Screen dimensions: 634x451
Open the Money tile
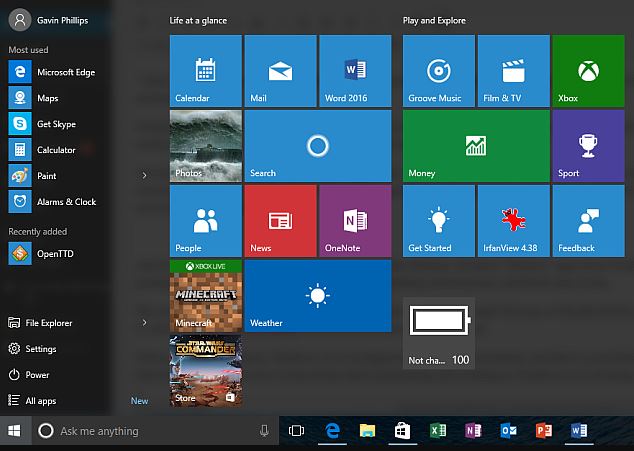click(476, 146)
